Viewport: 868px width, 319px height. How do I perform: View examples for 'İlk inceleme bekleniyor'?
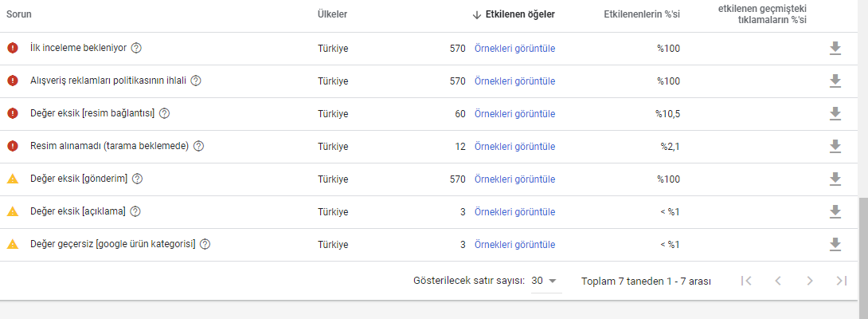(514, 49)
